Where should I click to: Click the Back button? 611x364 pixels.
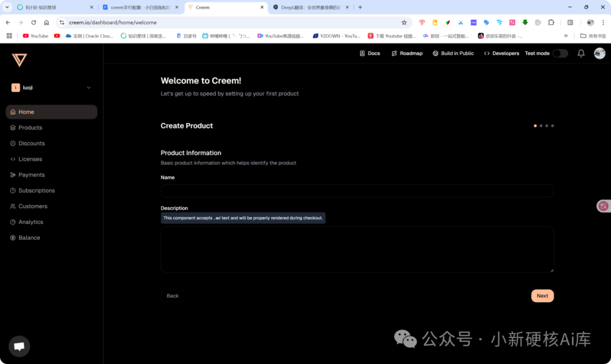pos(173,296)
